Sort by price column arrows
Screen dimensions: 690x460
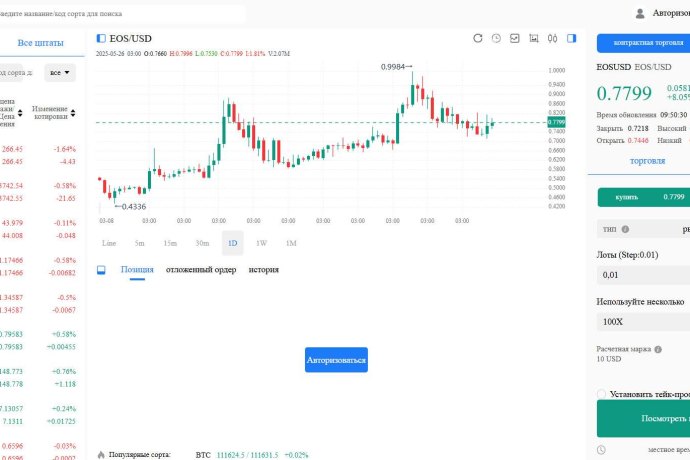coord(20,113)
